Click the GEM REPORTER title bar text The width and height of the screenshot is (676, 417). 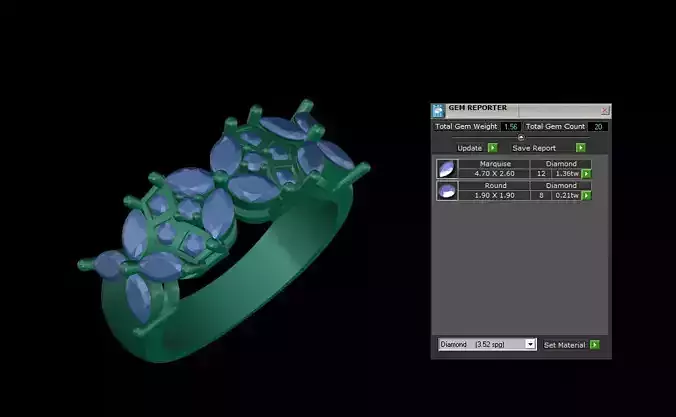[478, 108]
